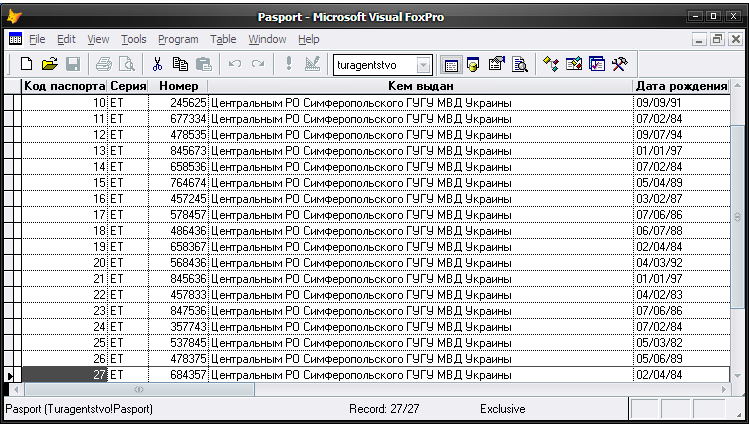Click the Undo arrow icon
The height and width of the screenshot is (424, 749).
(x=234, y=64)
